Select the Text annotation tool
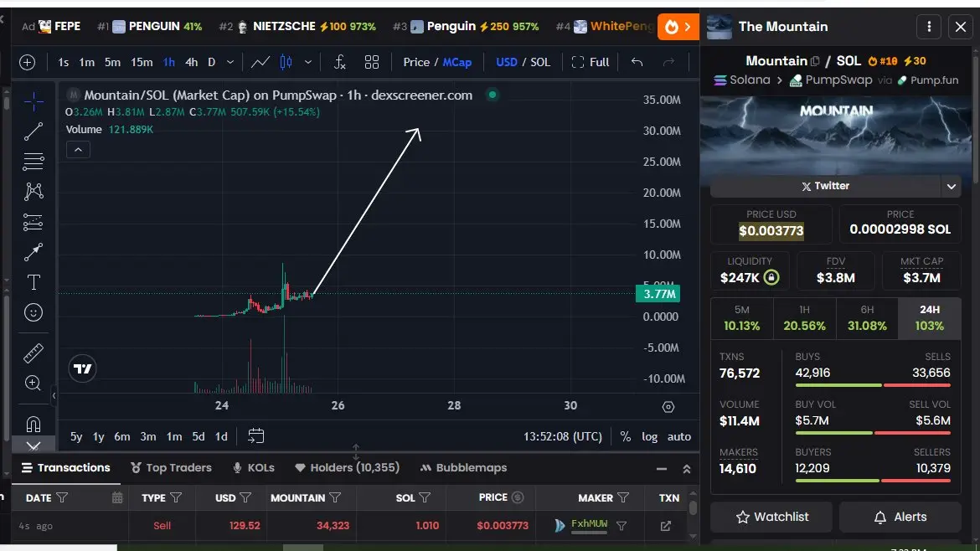The width and height of the screenshot is (980, 551). pos(34,282)
